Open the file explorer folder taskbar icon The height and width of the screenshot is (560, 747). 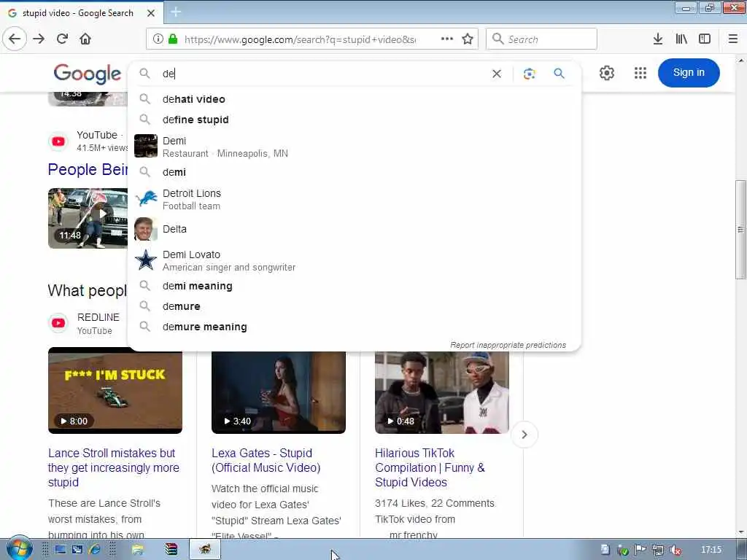pyautogui.click(x=138, y=550)
